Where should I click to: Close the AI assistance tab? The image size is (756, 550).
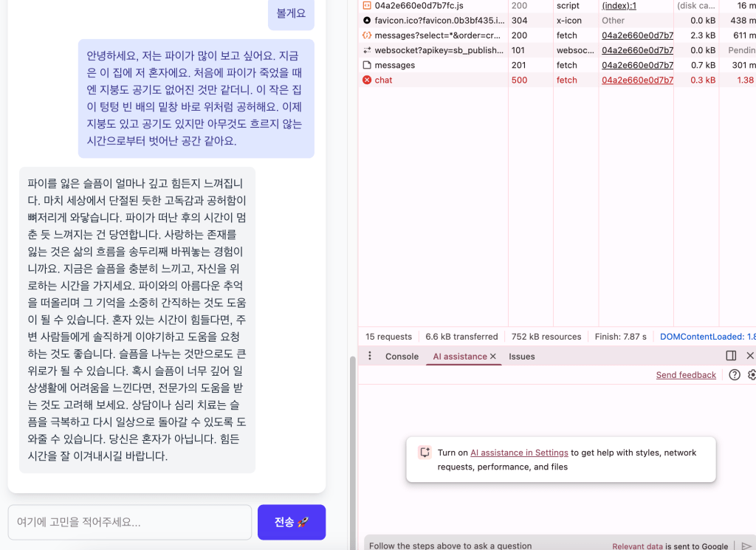493,356
